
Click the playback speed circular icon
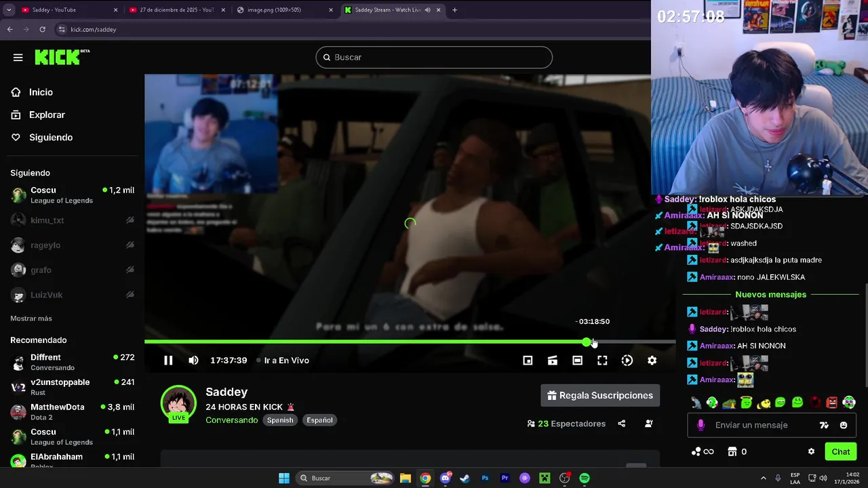[627, 361]
